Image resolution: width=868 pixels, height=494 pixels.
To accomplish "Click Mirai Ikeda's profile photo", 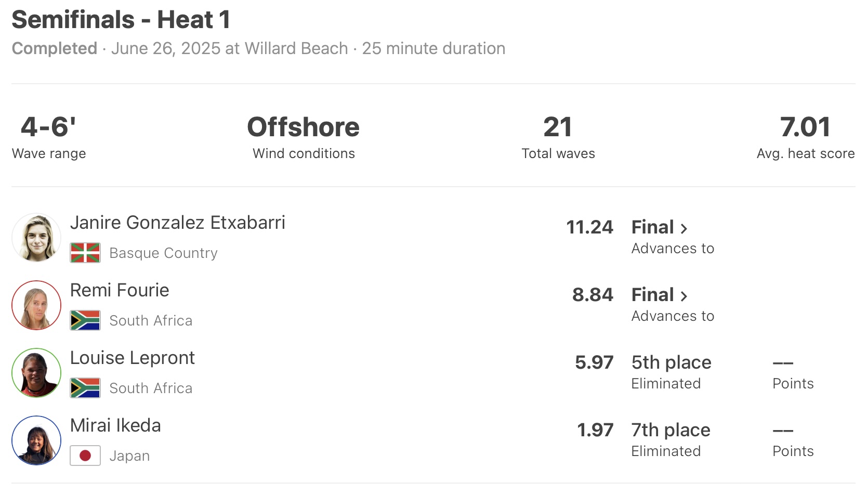I will tap(36, 440).
